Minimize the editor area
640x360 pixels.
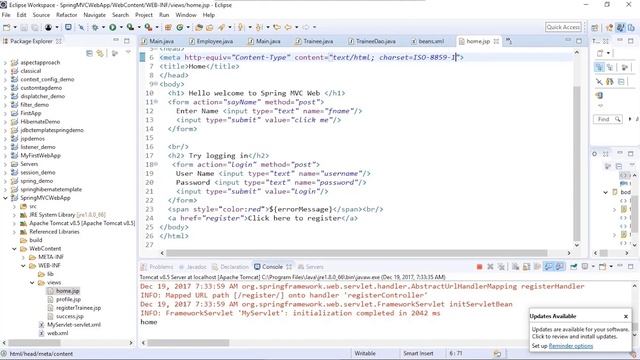coord(568,40)
